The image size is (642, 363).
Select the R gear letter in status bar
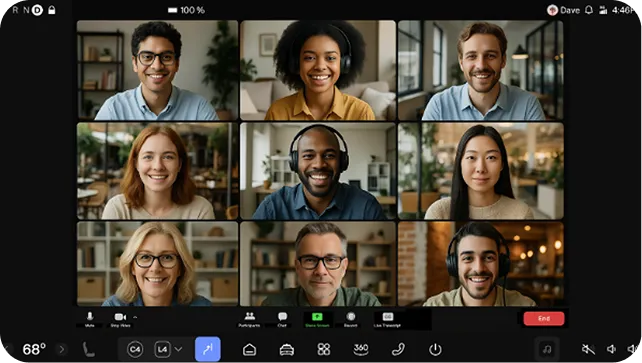[x=16, y=10]
